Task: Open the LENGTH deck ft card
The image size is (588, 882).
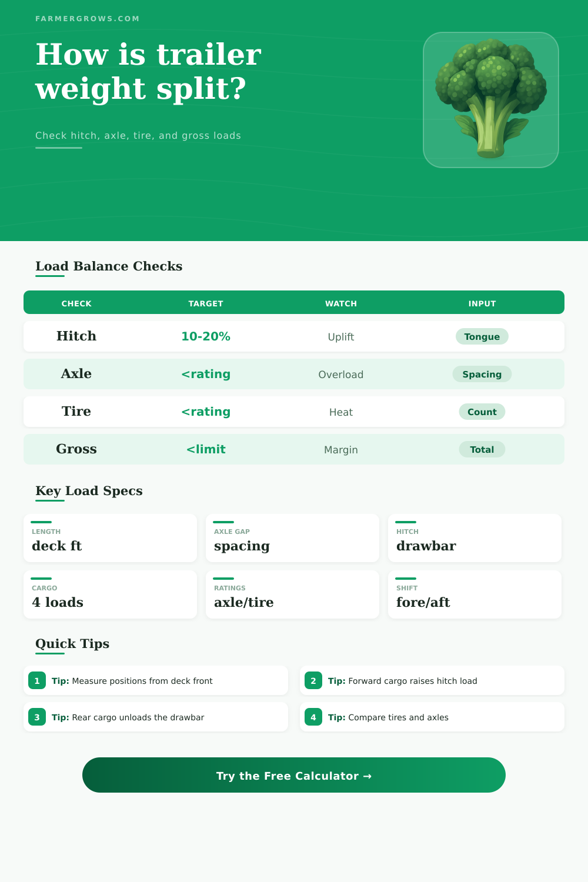Action: (110, 538)
